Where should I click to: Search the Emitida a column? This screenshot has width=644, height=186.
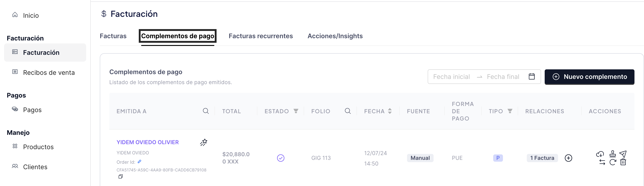click(205, 111)
